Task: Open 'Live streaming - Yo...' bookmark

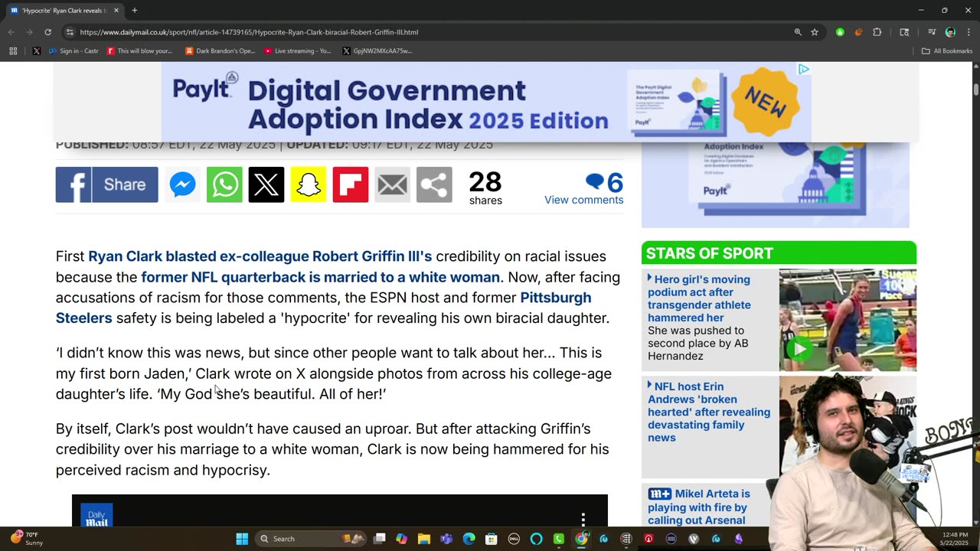Action: pos(297,51)
